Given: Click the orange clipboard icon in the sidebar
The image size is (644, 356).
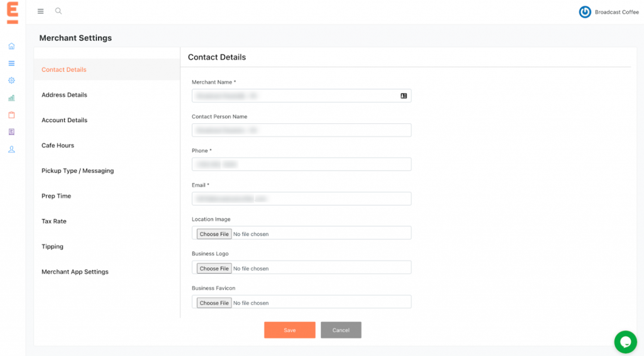Looking at the screenshot, I should pos(11,115).
